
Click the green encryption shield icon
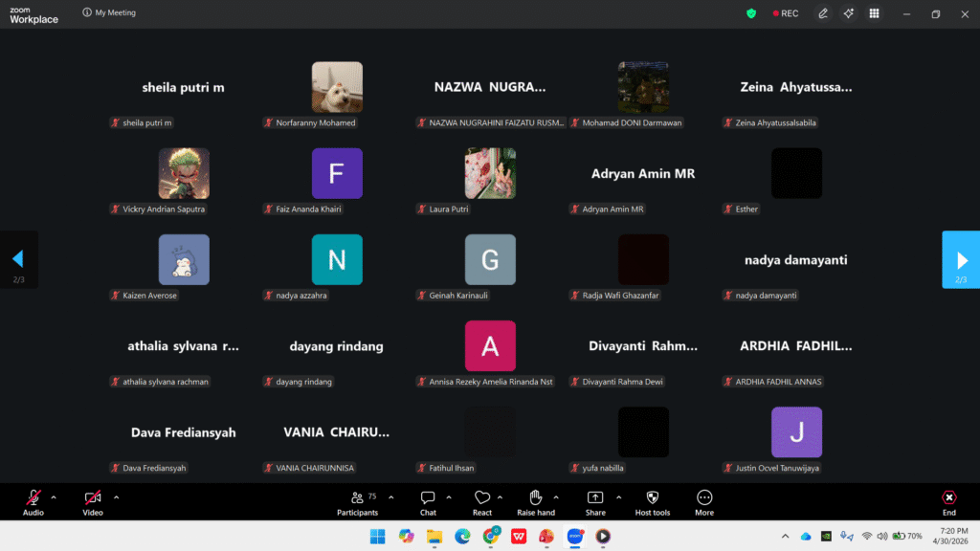coord(751,13)
